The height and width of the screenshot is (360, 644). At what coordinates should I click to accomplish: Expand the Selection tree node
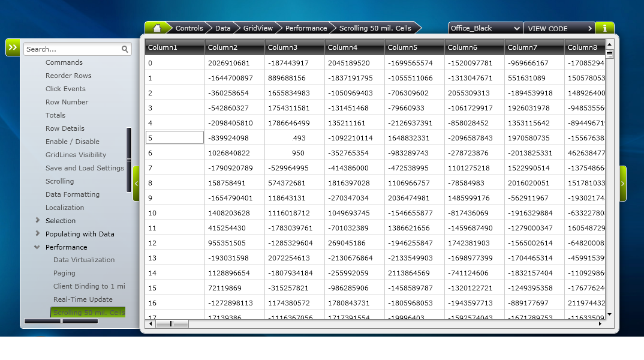[x=37, y=220]
